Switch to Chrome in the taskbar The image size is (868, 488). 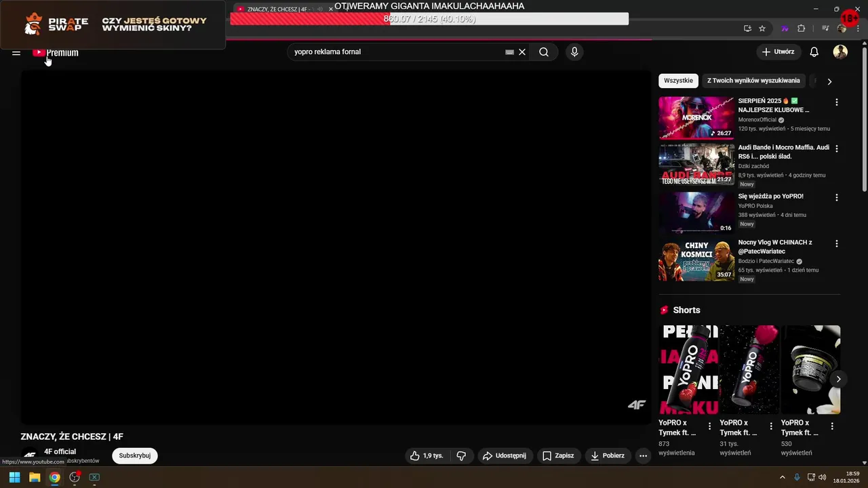(x=54, y=477)
